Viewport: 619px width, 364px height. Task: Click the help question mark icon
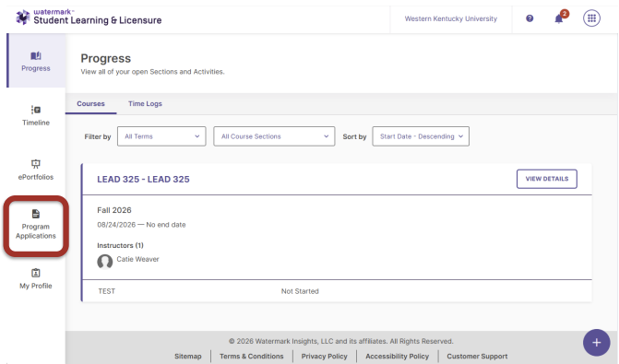pos(530,18)
